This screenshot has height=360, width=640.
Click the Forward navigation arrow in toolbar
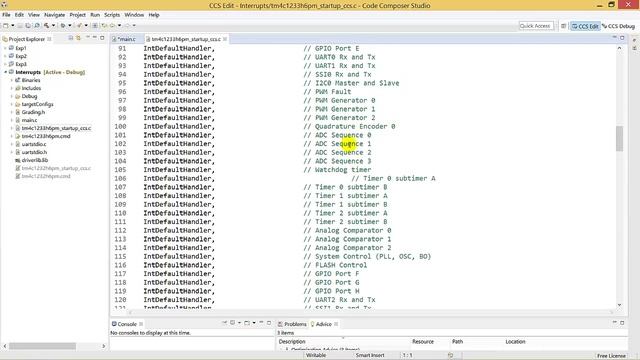click(x=127, y=25)
